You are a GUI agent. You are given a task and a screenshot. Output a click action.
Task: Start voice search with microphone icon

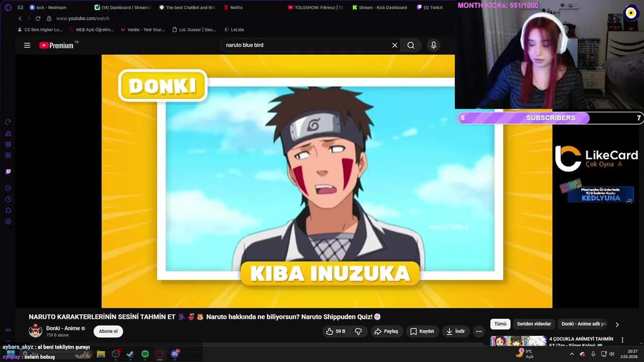[434, 45]
